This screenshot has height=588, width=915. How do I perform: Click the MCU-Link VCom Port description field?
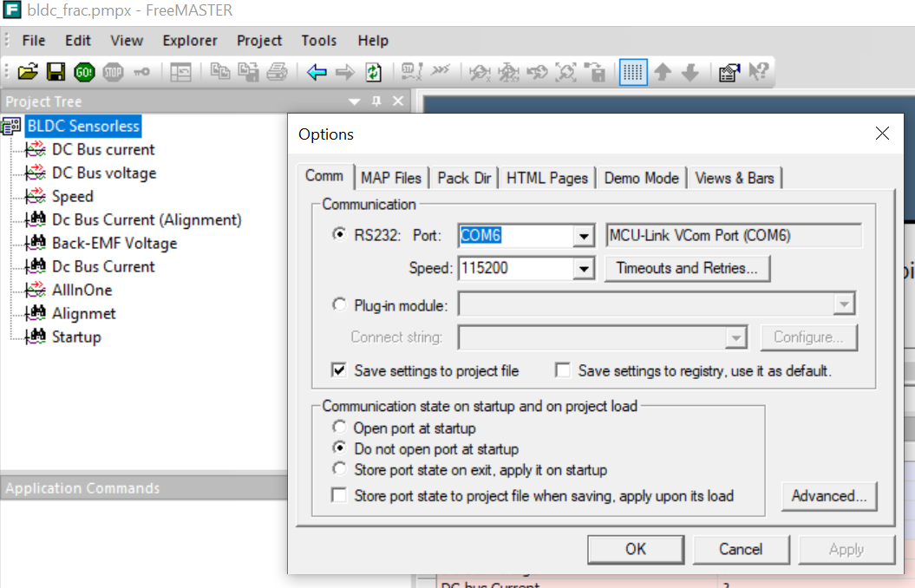pos(734,236)
